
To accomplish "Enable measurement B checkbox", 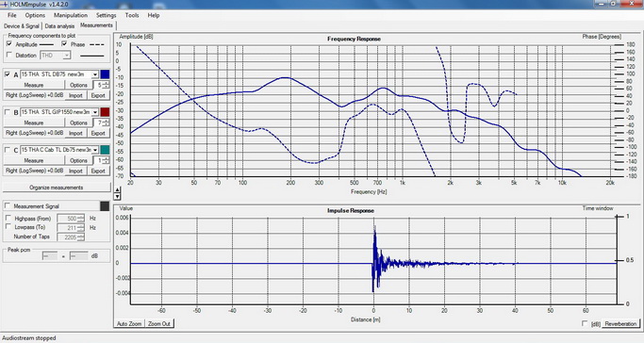I will 7,112.
